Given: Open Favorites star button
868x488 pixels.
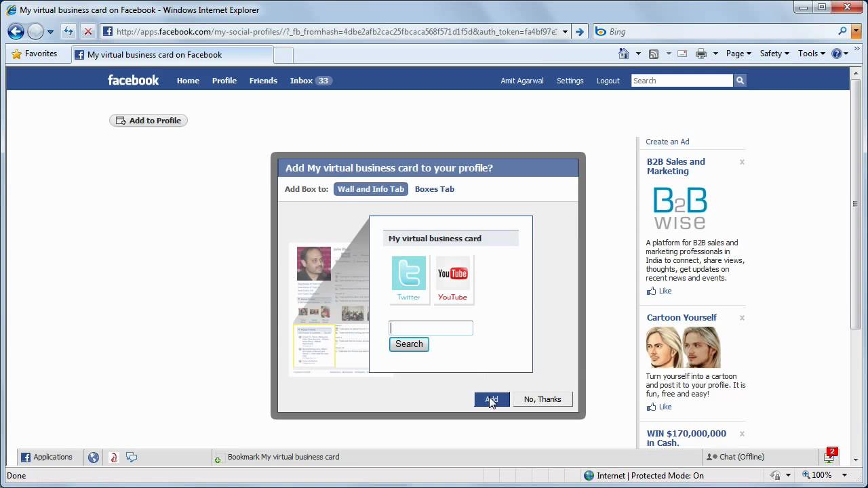Looking at the screenshot, I should click(34, 54).
